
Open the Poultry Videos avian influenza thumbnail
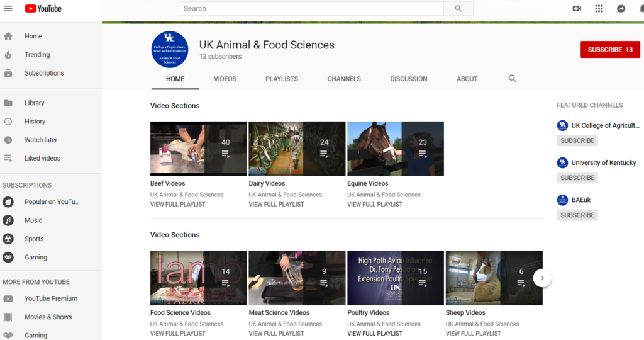(396, 278)
